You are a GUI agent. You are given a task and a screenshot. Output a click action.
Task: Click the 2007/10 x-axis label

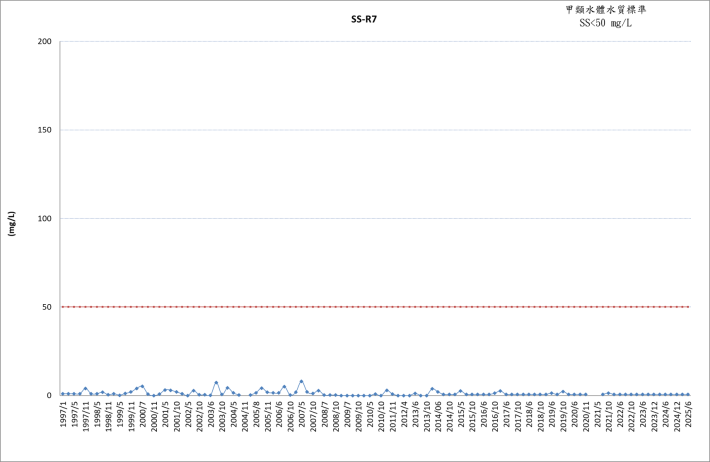(313, 415)
